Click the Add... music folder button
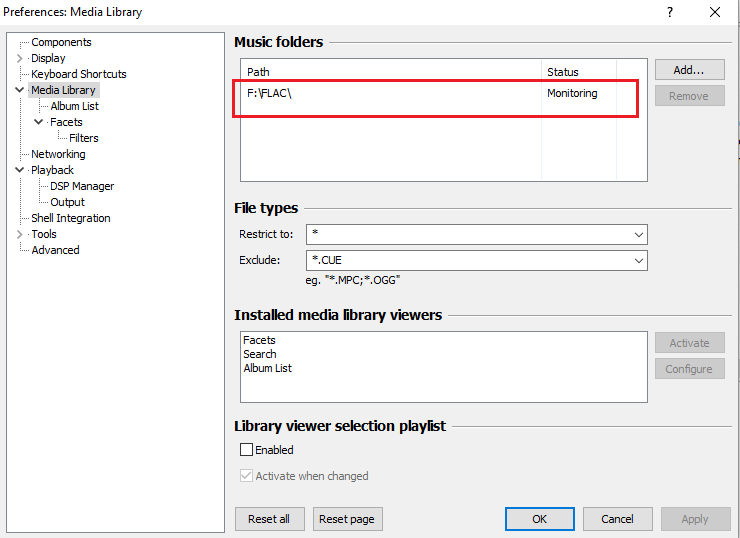740x538 pixels. 689,70
